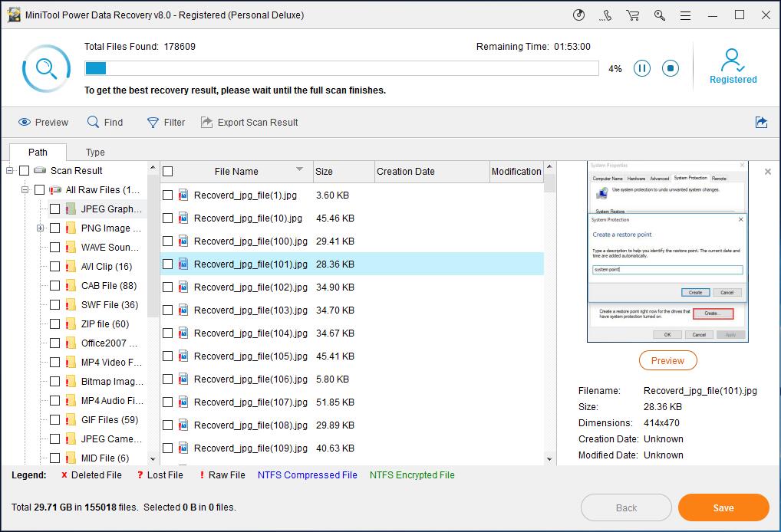Image resolution: width=781 pixels, height=532 pixels.
Task: Open the Filter options
Action: coord(166,123)
